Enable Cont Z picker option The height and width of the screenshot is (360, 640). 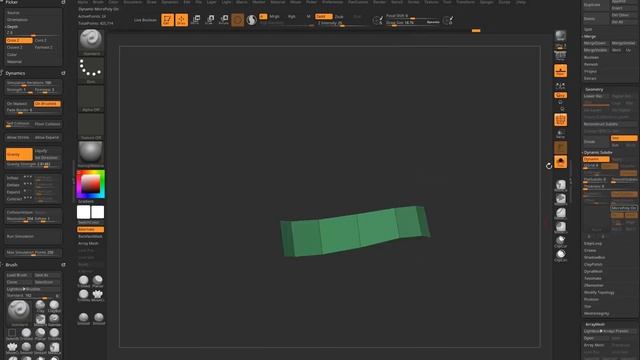[x=47, y=40]
